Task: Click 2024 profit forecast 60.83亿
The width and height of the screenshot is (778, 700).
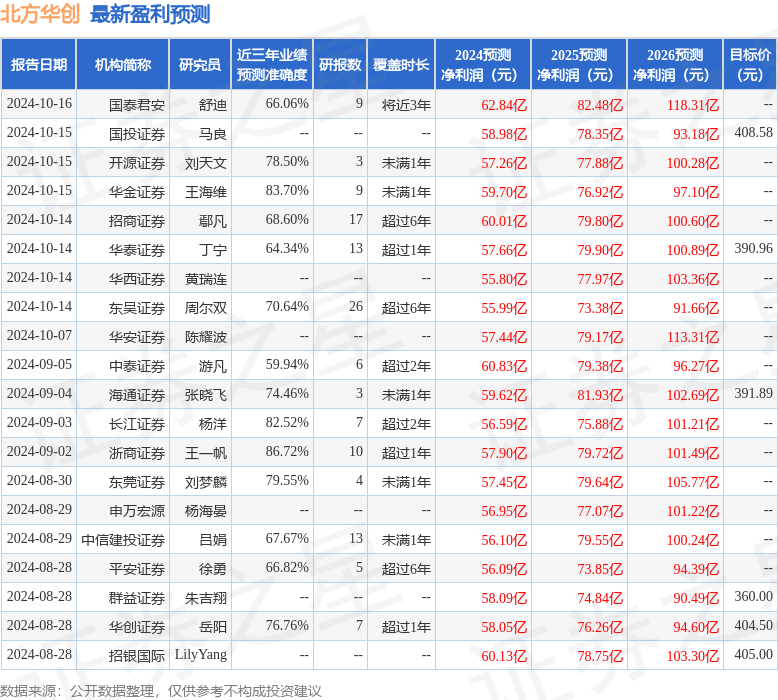Action: click(x=504, y=366)
